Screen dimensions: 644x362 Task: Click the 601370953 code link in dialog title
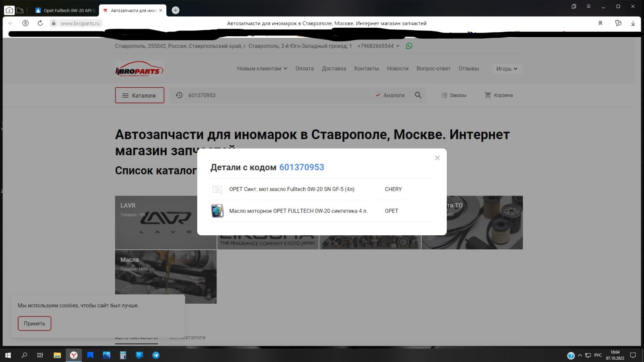pos(301,167)
